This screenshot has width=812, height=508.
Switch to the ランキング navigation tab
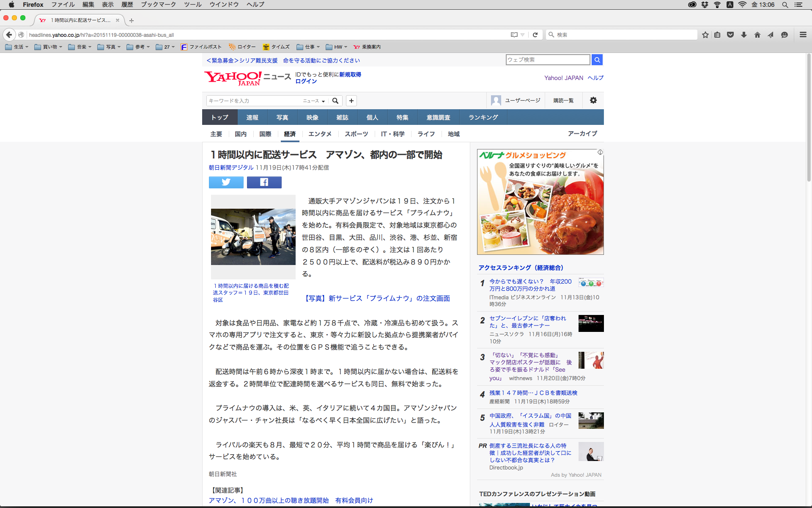[483, 117]
